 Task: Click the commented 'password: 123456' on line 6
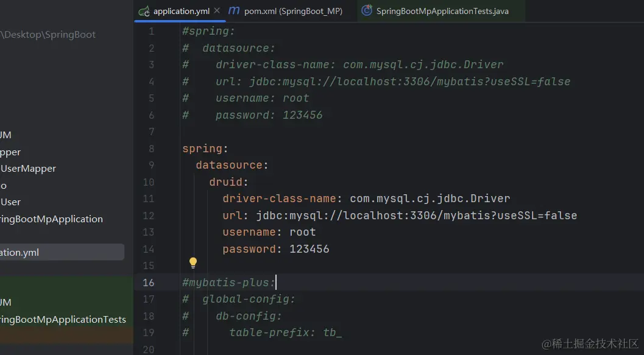coord(269,115)
